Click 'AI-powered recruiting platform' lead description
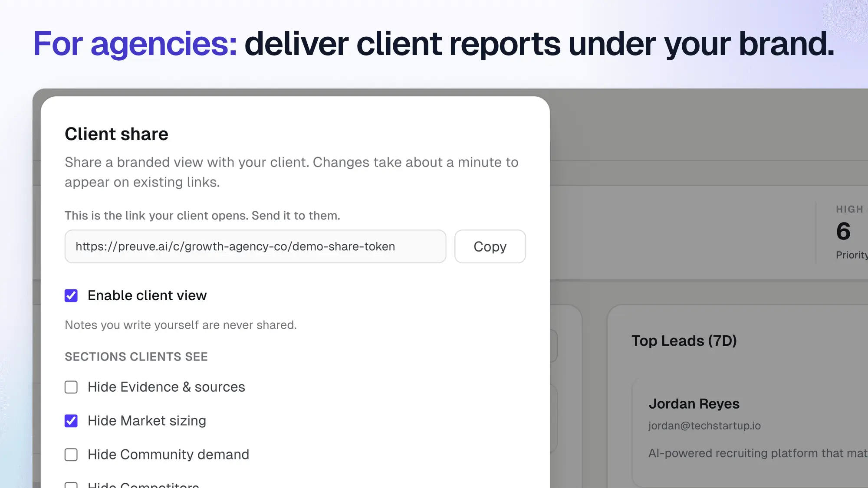This screenshot has width=868, height=488. click(758, 453)
